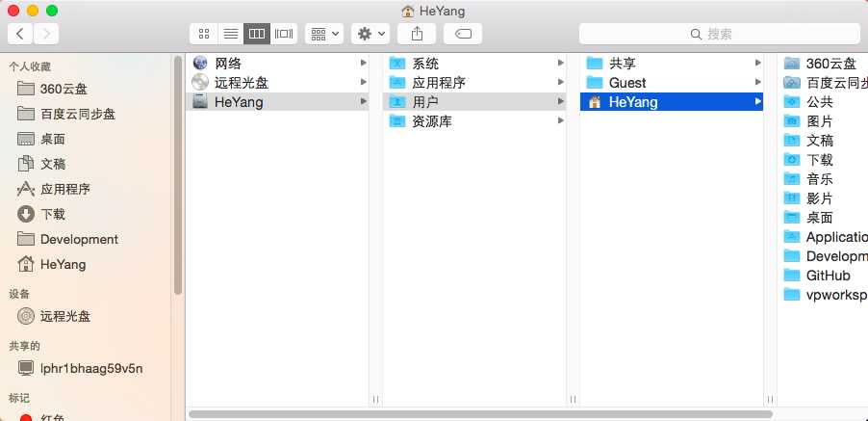This screenshot has height=421, width=868.
Task: Open 桌面 in the sidebar favorites
Action: [x=41, y=139]
